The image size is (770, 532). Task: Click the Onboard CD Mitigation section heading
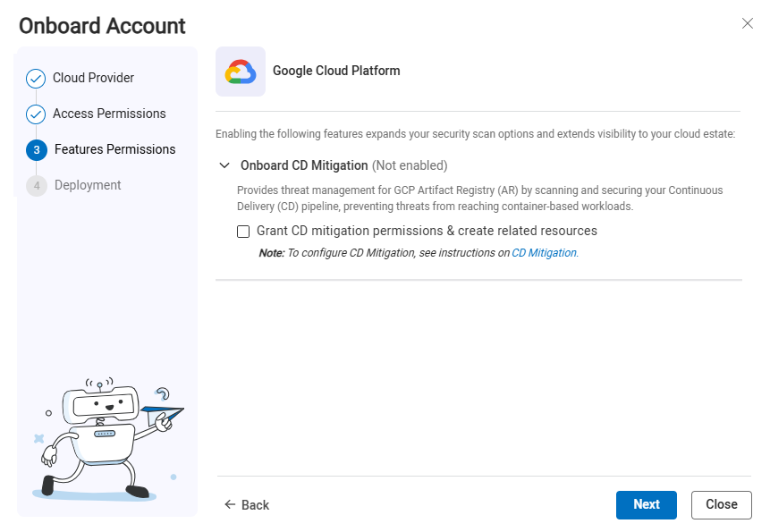(304, 165)
